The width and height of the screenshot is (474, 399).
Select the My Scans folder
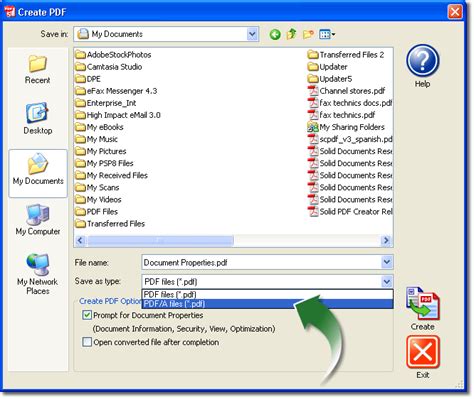click(97, 187)
